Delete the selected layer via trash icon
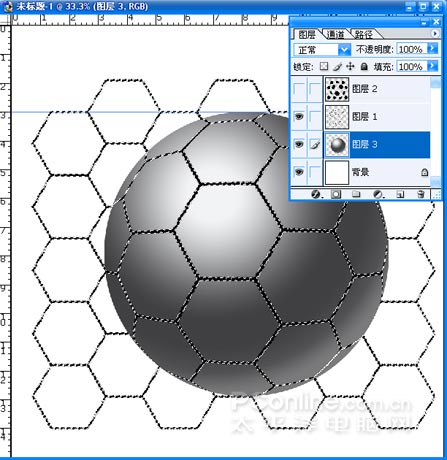 coord(421,194)
